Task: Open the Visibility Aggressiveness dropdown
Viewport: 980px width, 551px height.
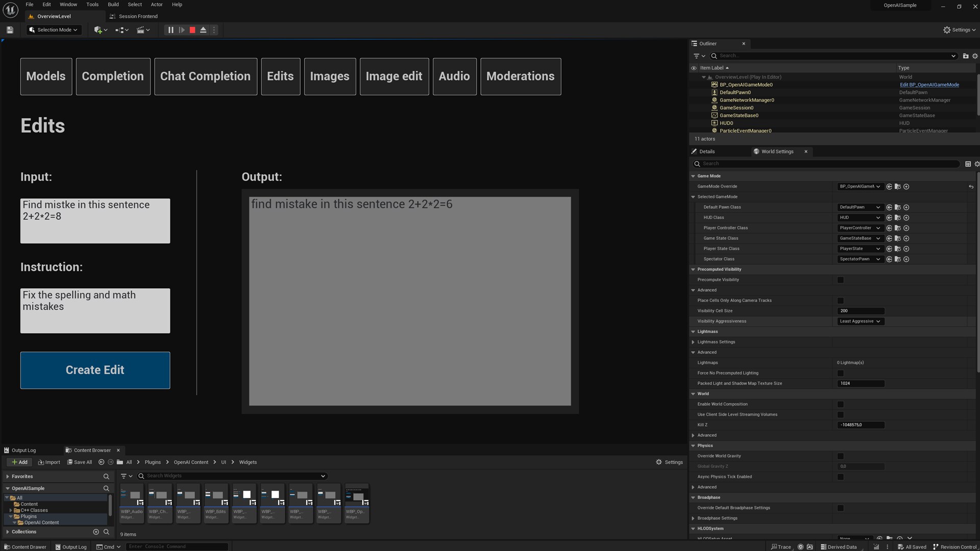Action: pyautogui.click(x=860, y=321)
